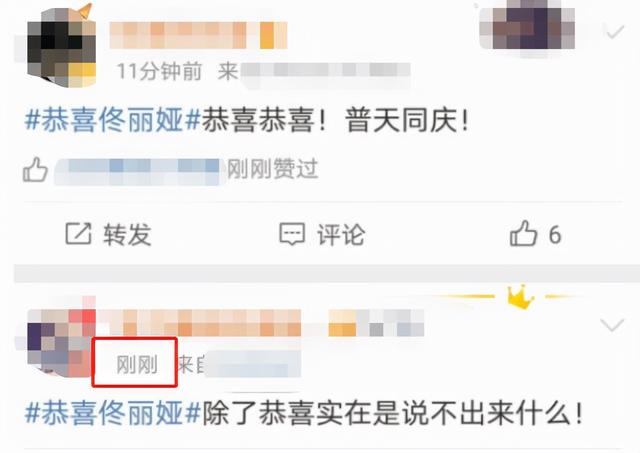
Task: Click the gold crown badge icon
Action: (x=521, y=297)
